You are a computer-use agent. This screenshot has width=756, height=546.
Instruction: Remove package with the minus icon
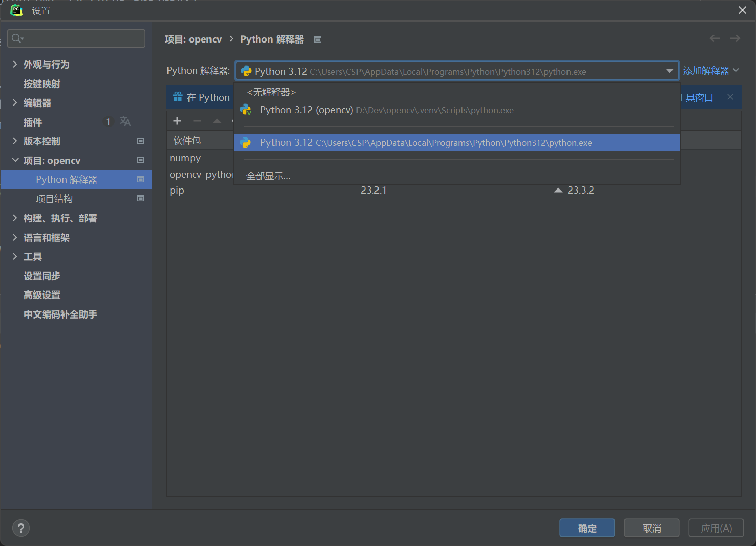pyautogui.click(x=197, y=121)
